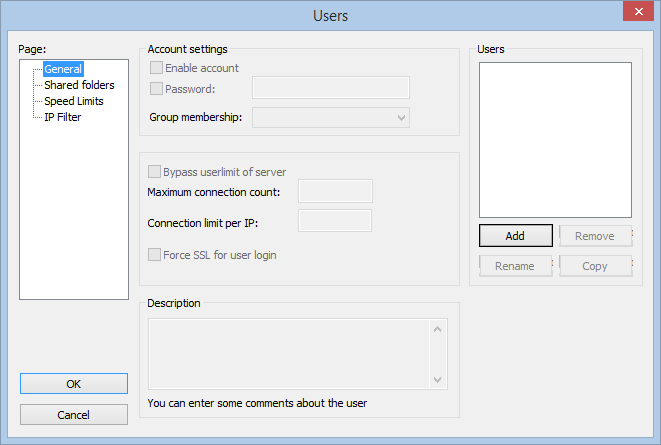Check Bypass userlimit of server
Viewport: 661px width, 445px height.
154,172
